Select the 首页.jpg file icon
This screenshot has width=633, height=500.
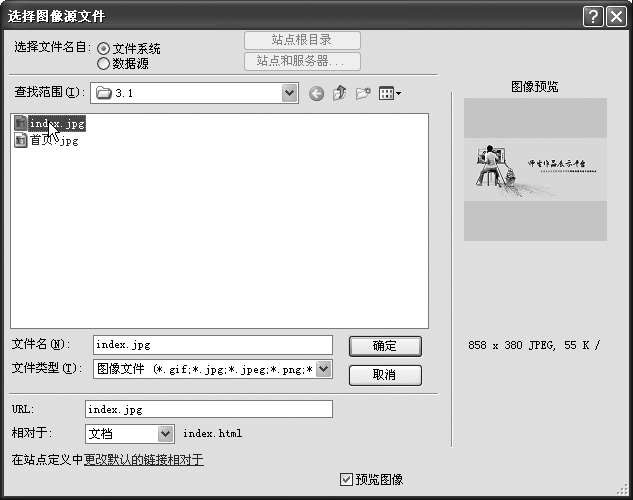click(20, 141)
